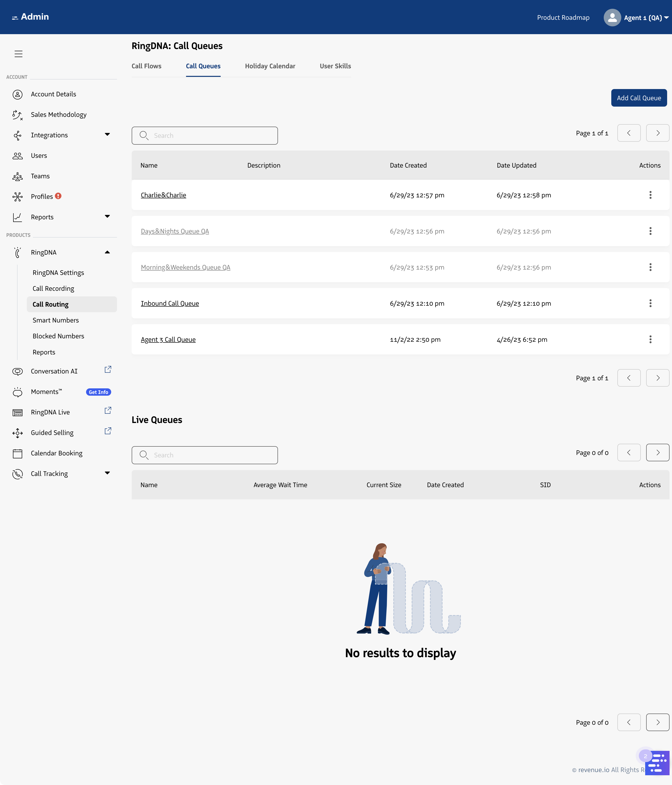This screenshot has height=785, width=672.
Task: Click the Add Call Queue button
Action: 639,98
